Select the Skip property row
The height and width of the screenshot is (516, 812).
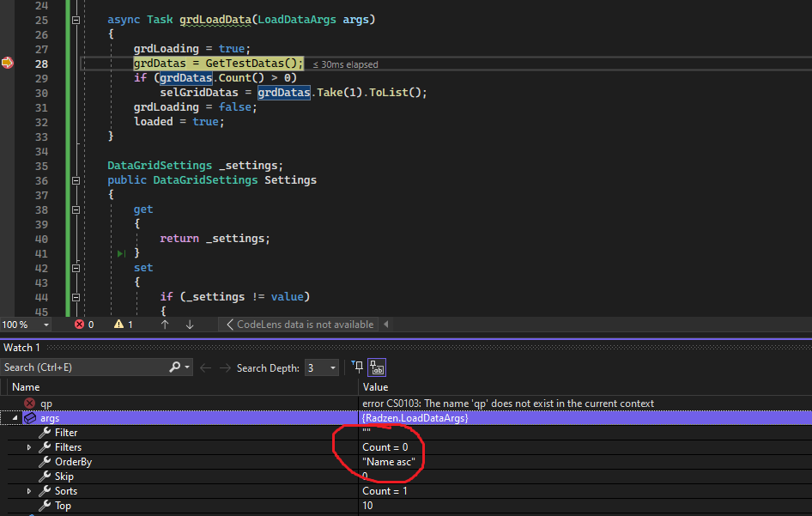point(406,477)
